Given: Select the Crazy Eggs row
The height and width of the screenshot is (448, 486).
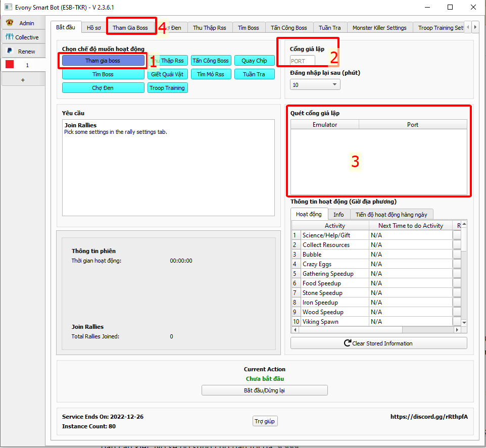Looking at the screenshot, I should pyautogui.click(x=376, y=264).
